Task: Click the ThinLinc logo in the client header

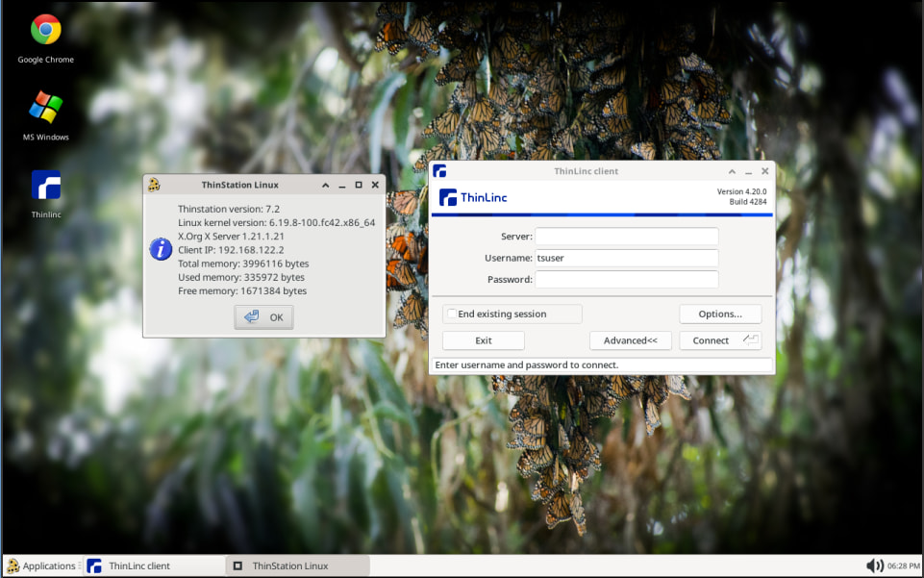Action: point(473,197)
